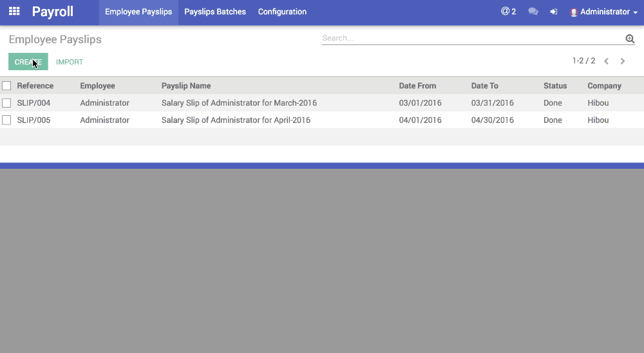Go to previous page arrow
This screenshot has width=644, height=353.
(606, 61)
